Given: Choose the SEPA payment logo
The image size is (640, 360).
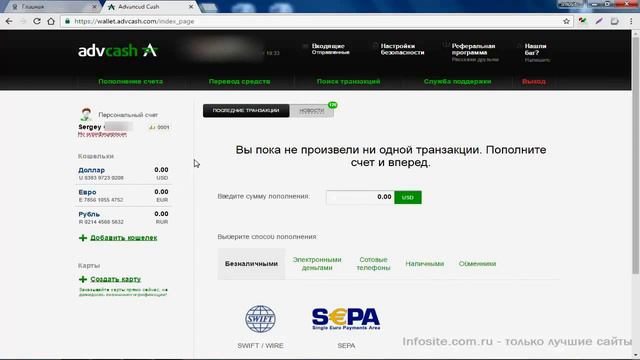Looking at the screenshot, I should click(x=346, y=319).
